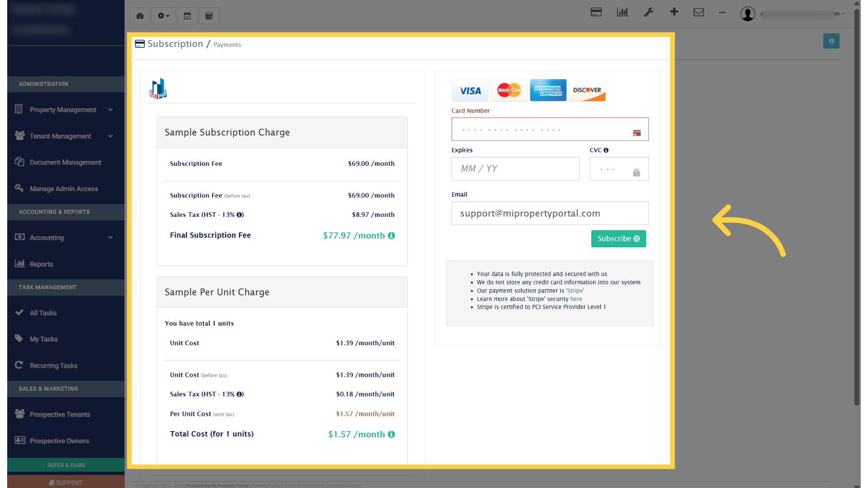Select the calendar icon in the top toolbar
Viewport: 868px width, 488px height.
pos(187,15)
